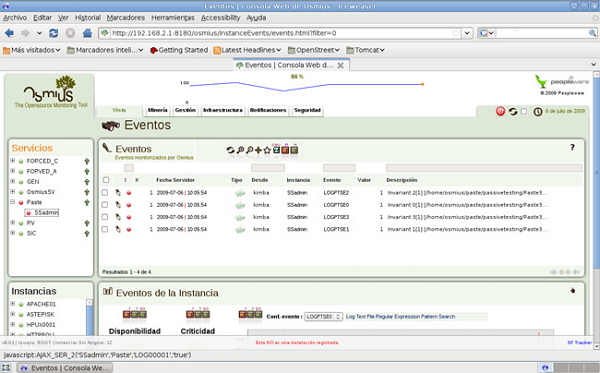The image size is (600, 373).
Task: Click the red severity dot on LOGPTSE1 row
Action: click(129, 230)
